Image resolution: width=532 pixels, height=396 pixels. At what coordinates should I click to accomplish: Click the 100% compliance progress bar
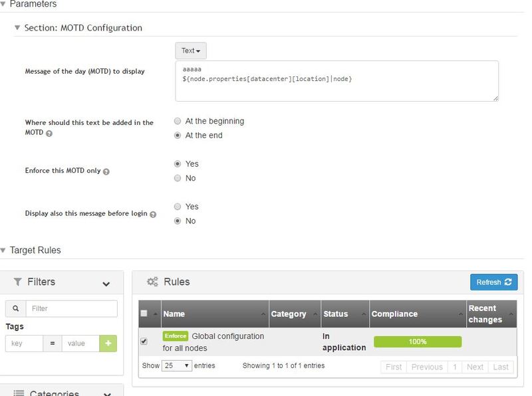pos(418,342)
